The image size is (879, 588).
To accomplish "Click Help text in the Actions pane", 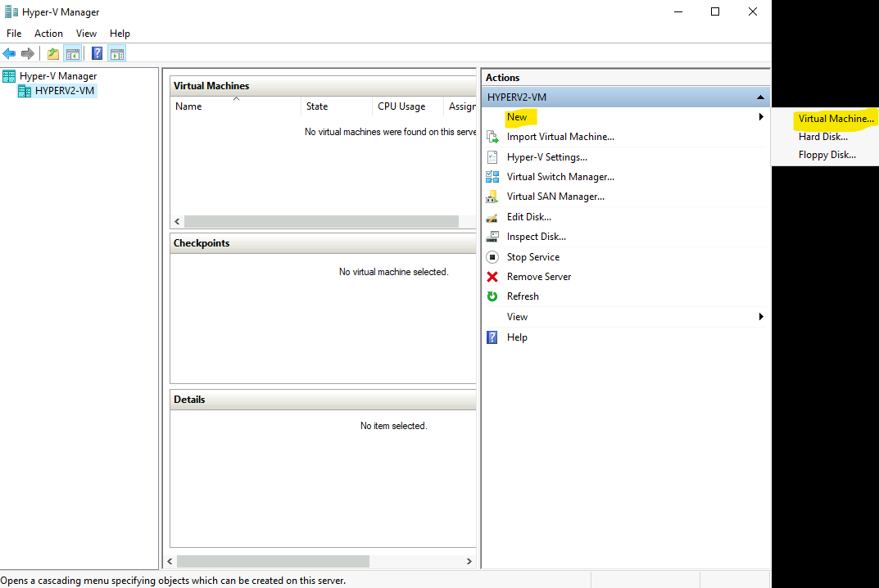I will pos(517,337).
